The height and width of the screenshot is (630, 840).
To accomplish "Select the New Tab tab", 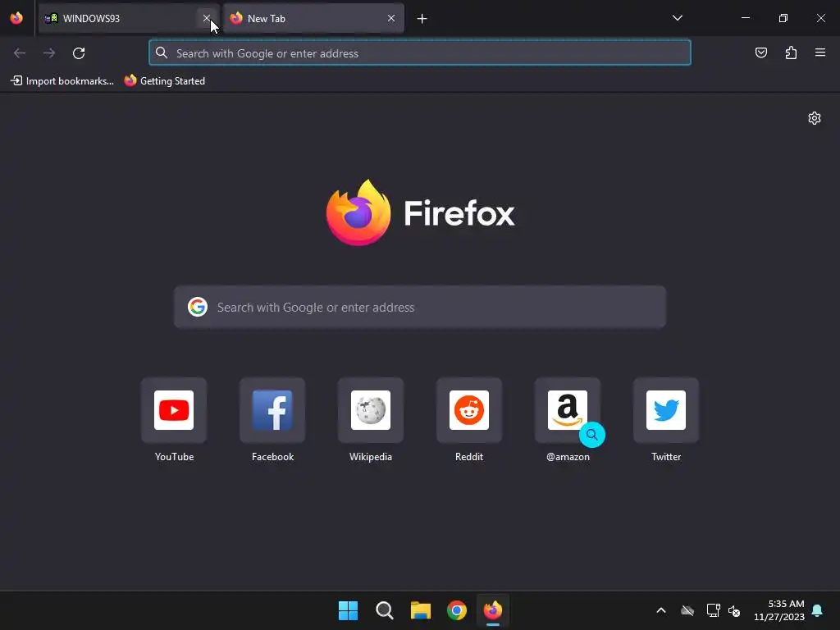I will click(x=313, y=18).
